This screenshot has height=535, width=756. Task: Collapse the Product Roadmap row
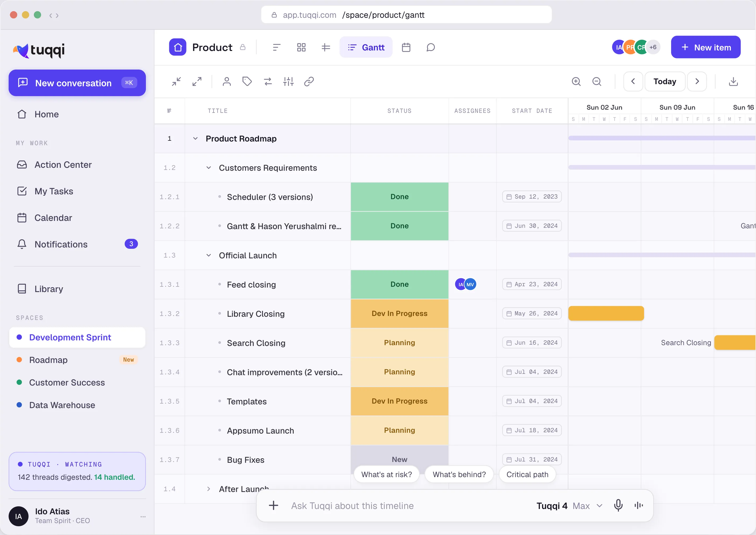195,138
